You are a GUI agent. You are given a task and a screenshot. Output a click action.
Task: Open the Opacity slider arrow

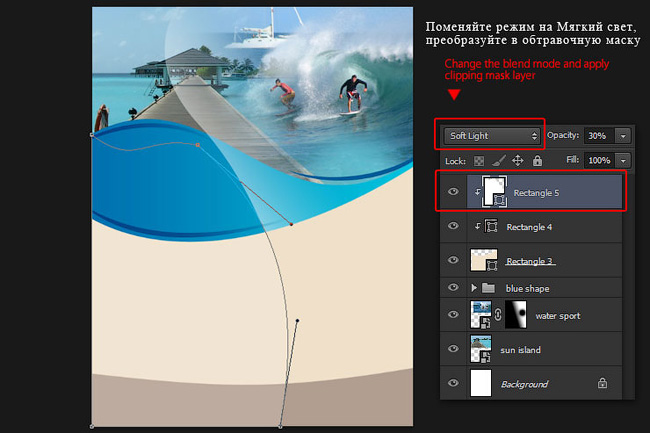tap(623, 136)
